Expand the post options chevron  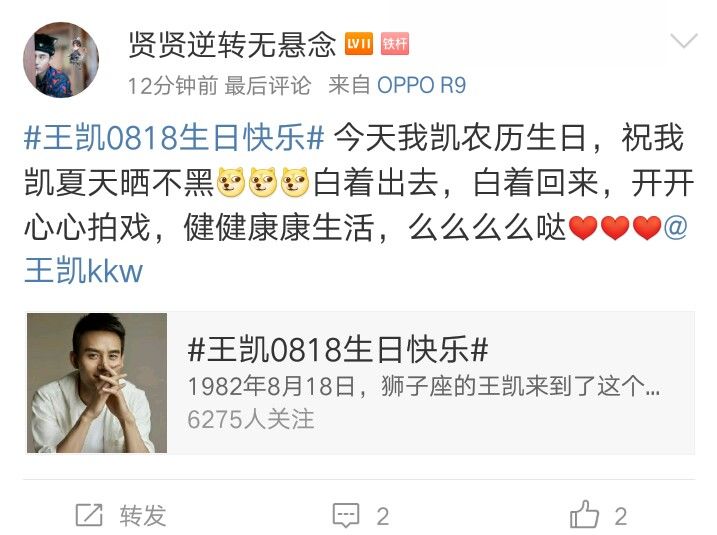(x=684, y=41)
